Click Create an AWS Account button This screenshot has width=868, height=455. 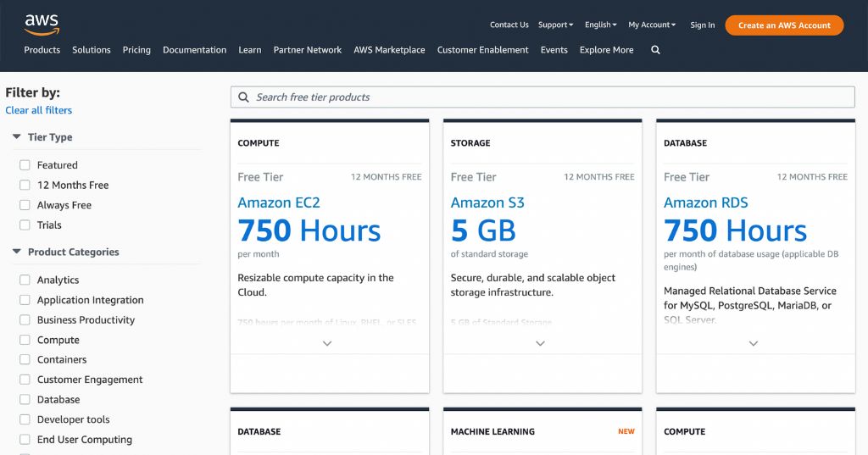pos(784,25)
